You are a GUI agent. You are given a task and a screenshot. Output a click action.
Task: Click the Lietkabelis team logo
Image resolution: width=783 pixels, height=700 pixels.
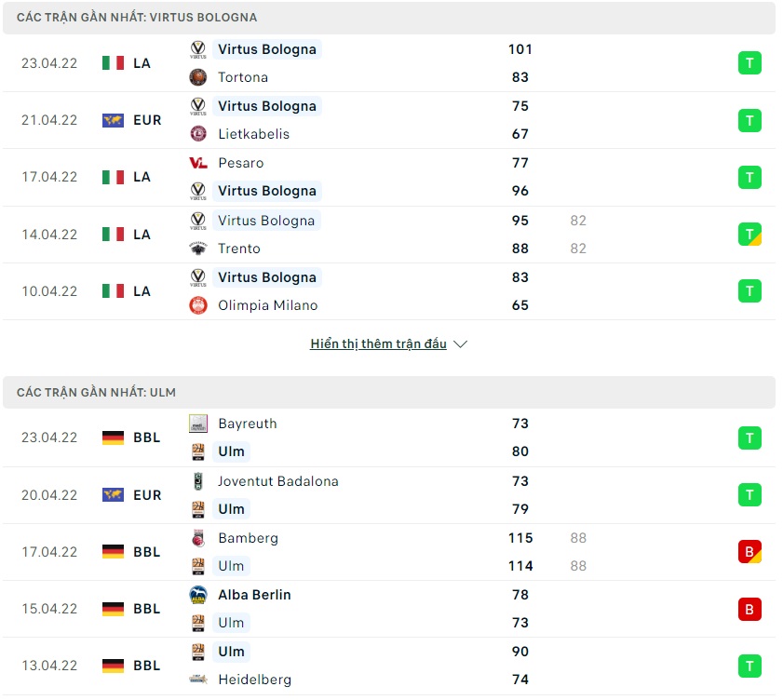(197, 134)
